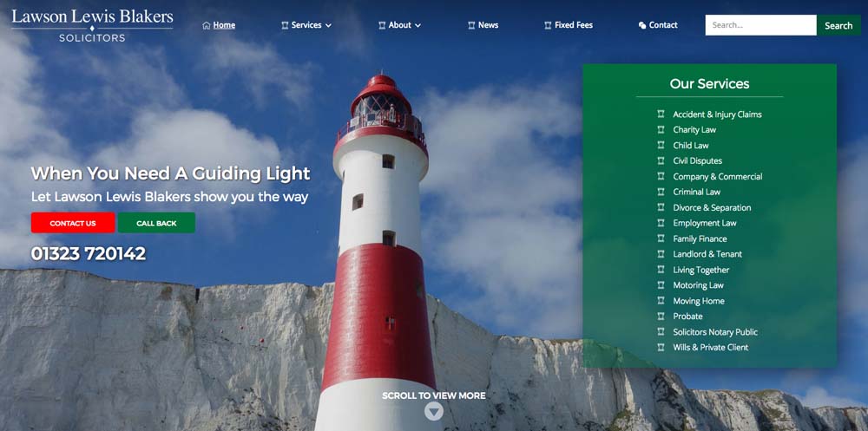Open the Lawson Lewis Blakers logo
The image size is (868, 431).
point(92,25)
